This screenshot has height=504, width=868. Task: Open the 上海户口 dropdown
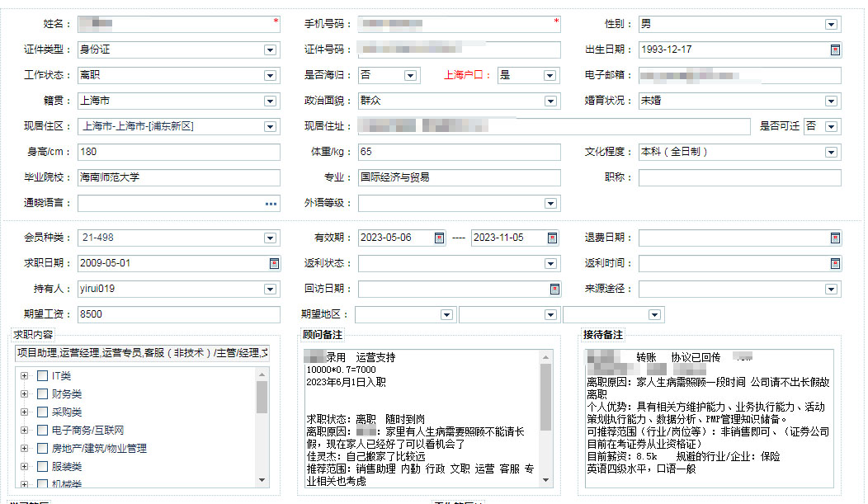[550, 75]
